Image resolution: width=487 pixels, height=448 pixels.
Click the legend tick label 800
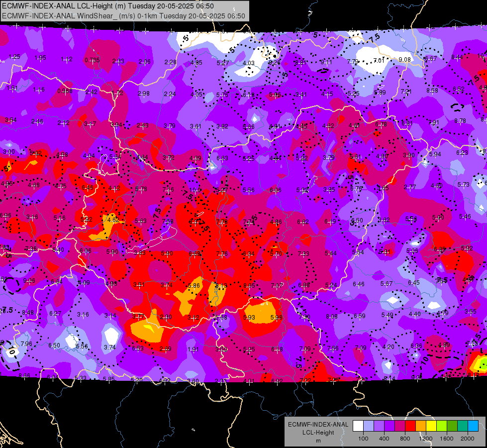[x=405, y=439]
